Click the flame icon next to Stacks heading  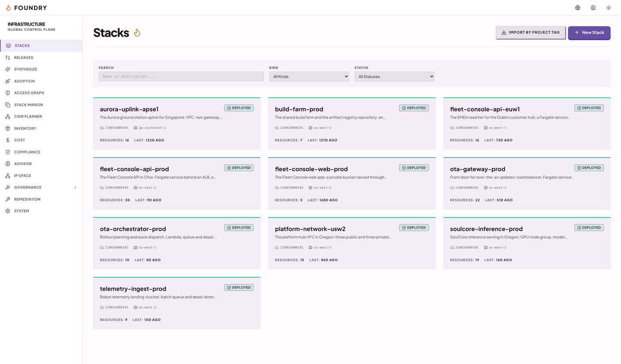point(137,33)
